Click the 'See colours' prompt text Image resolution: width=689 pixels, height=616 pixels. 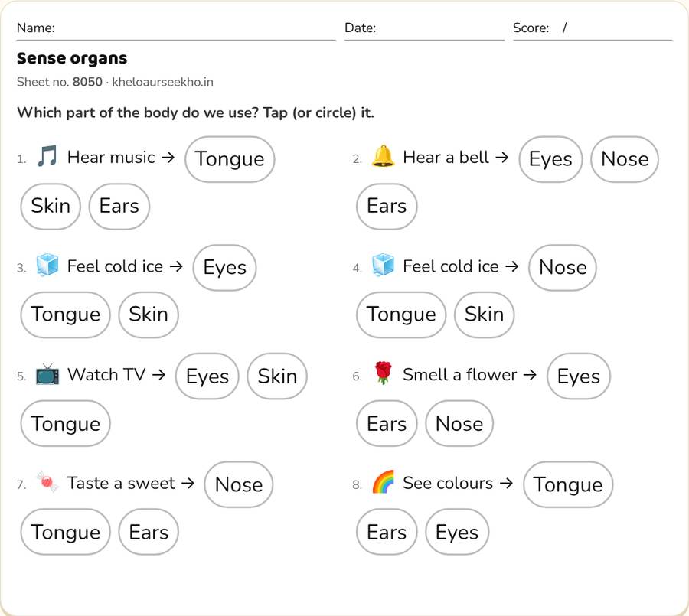click(x=448, y=484)
